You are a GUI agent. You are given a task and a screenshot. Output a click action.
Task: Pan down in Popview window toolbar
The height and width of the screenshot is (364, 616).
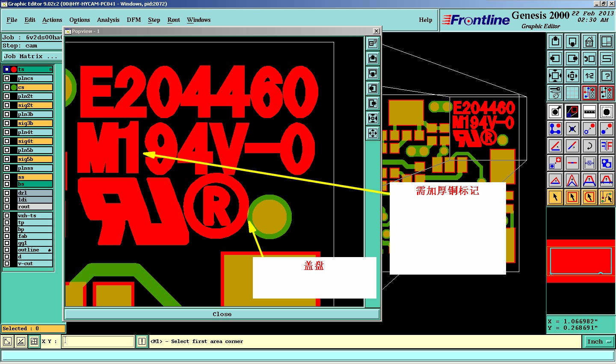tap(373, 73)
